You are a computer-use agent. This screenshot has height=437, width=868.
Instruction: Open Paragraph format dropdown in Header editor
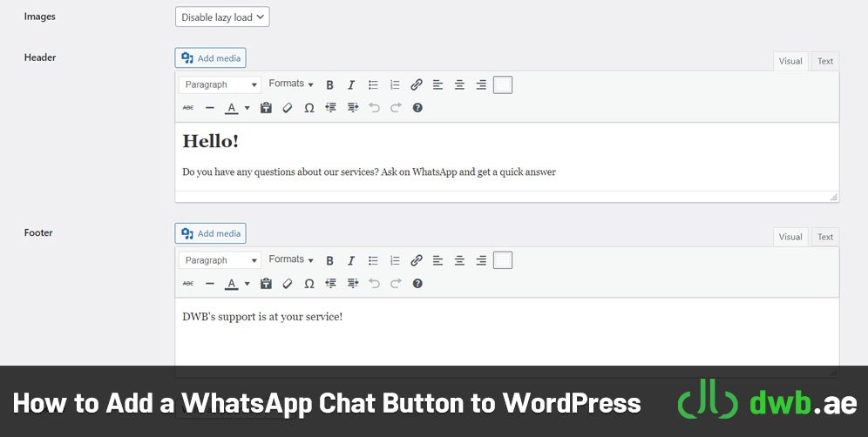pos(220,84)
